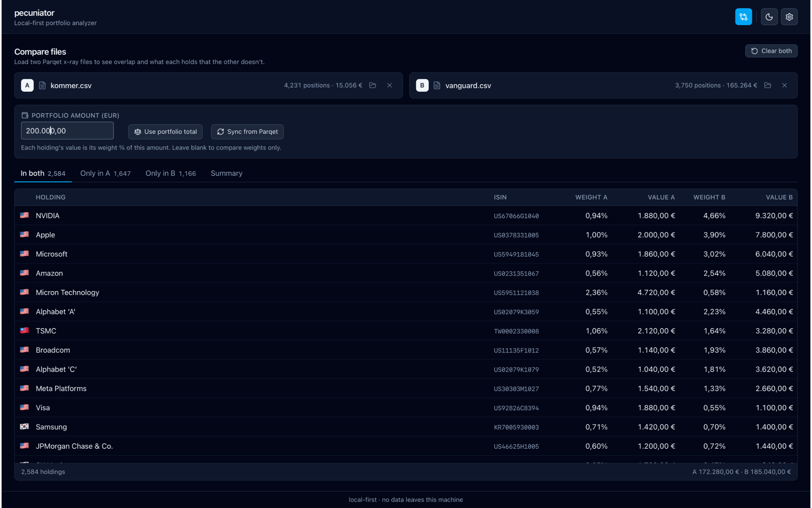Select the NVIDIA holding name

[x=48, y=215]
